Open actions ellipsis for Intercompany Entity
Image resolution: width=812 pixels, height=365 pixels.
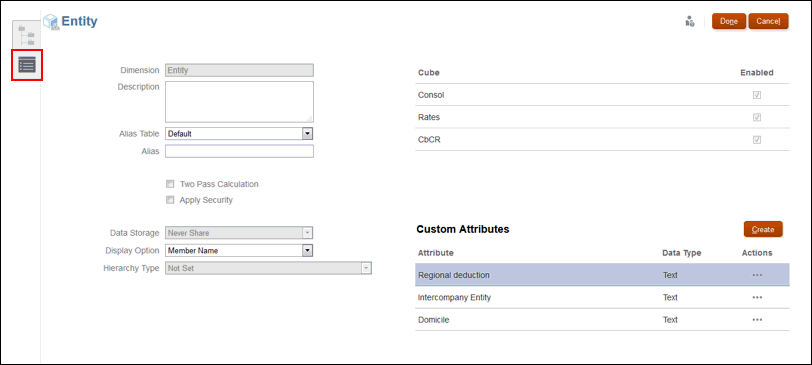pyautogui.click(x=757, y=297)
